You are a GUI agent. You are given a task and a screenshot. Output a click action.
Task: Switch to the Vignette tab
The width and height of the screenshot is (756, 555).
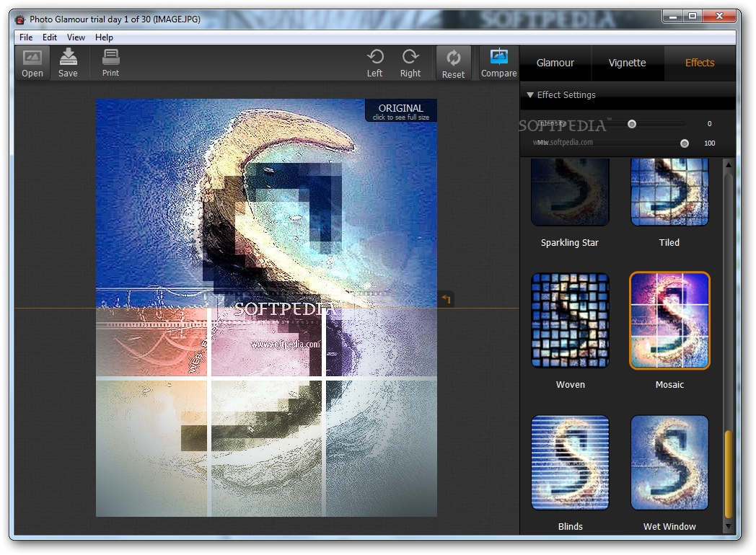click(x=628, y=63)
